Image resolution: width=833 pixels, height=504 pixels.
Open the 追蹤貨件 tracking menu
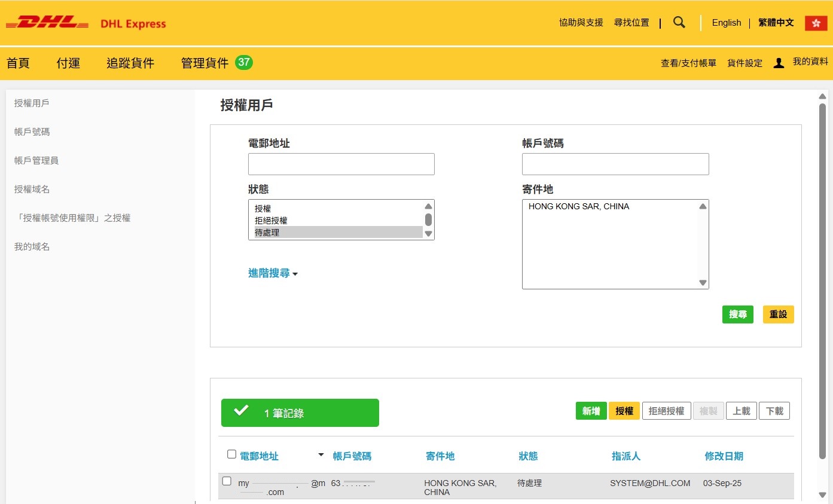point(130,63)
